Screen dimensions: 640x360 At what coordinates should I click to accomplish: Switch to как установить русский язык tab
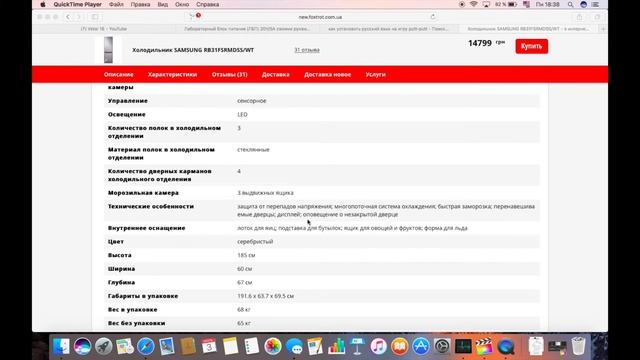(388, 29)
